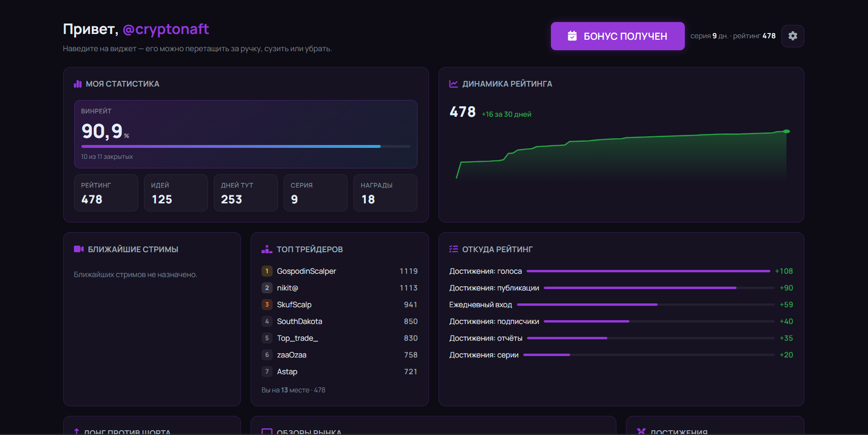Click the green end point of the rating chart
Viewport: 868px width, 435px height.
(786, 131)
